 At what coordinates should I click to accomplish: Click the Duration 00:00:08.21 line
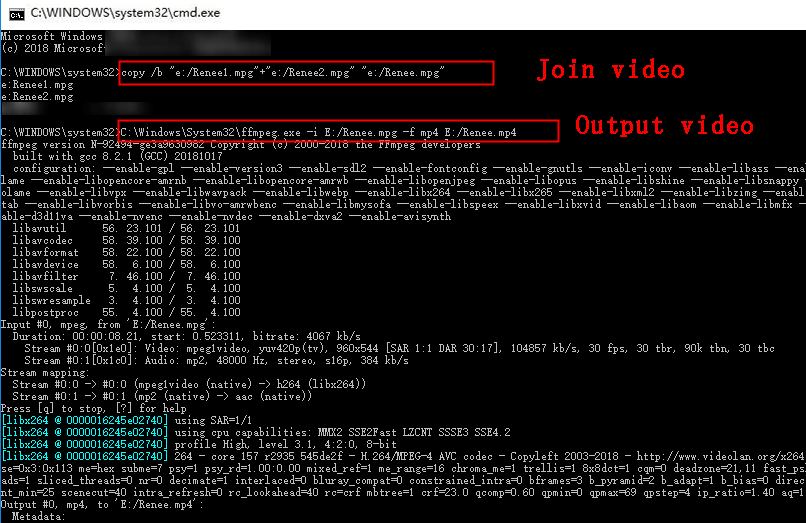(190, 337)
